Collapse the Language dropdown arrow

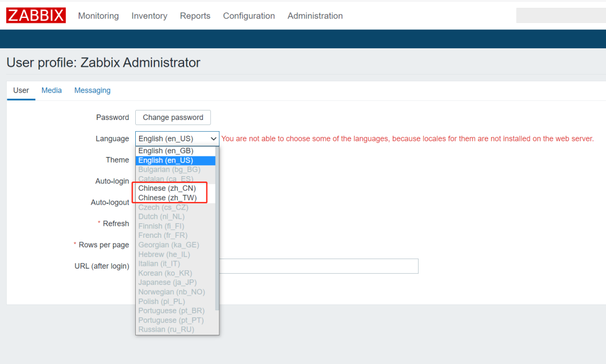click(213, 139)
